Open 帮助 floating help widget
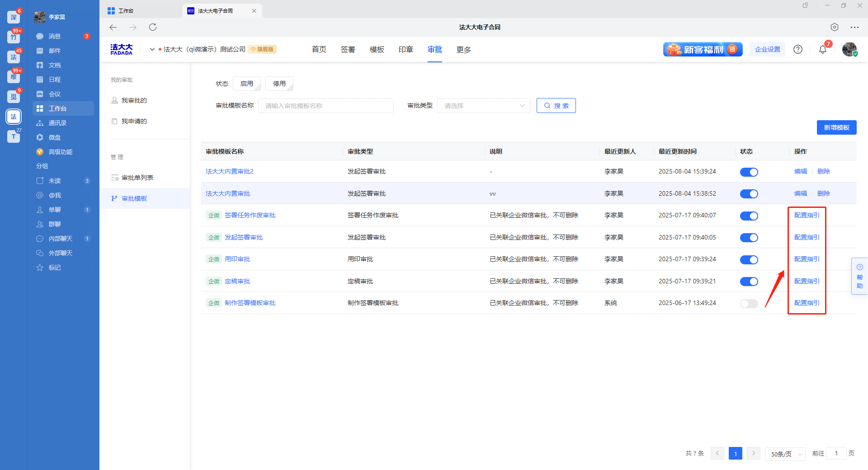This screenshot has width=868, height=470. coord(859,276)
